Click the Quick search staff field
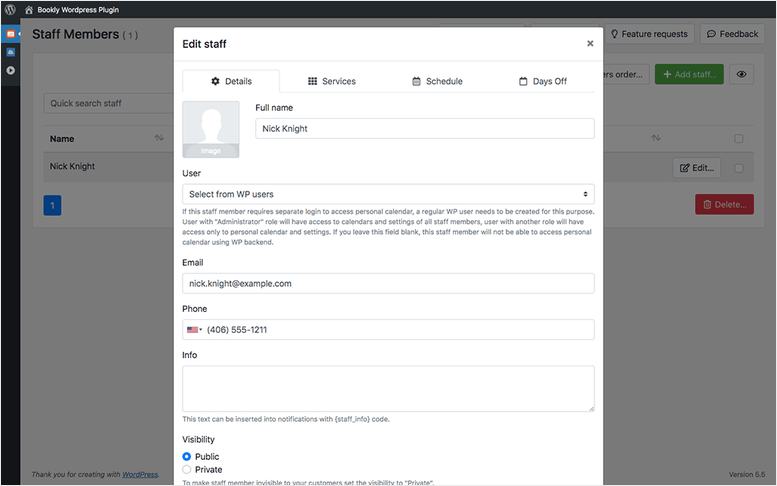 click(109, 104)
